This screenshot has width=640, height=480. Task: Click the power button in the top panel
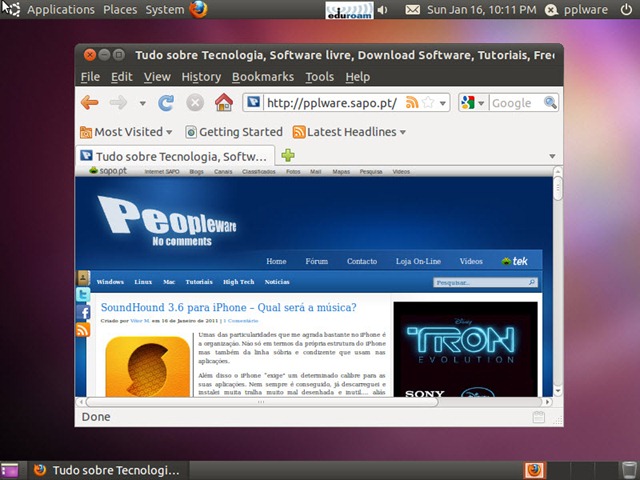click(626, 9)
